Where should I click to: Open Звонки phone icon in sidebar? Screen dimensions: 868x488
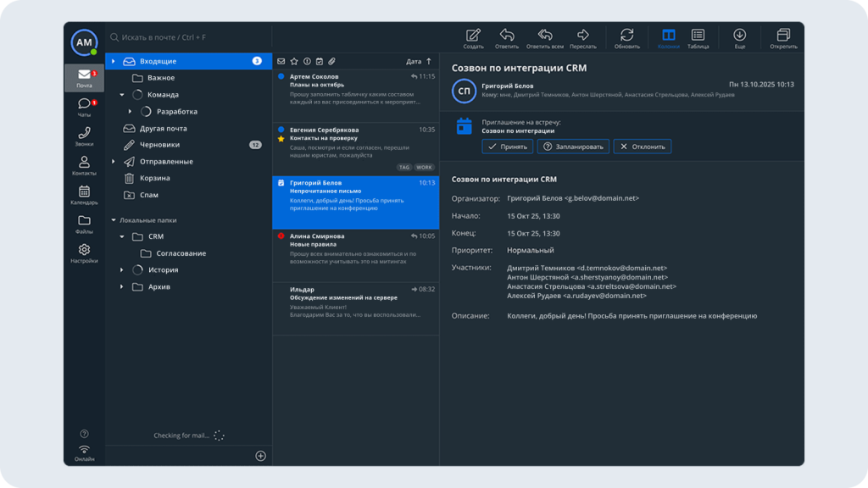tap(84, 136)
